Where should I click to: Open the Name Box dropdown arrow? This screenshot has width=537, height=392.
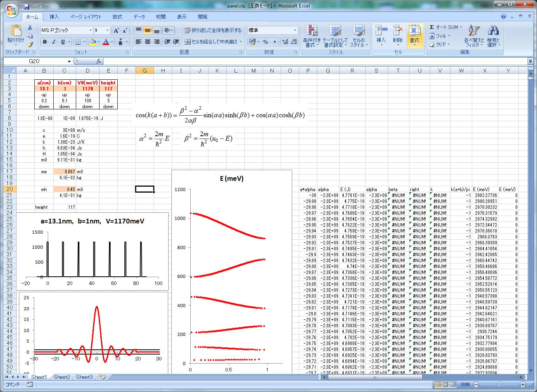click(x=69, y=62)
